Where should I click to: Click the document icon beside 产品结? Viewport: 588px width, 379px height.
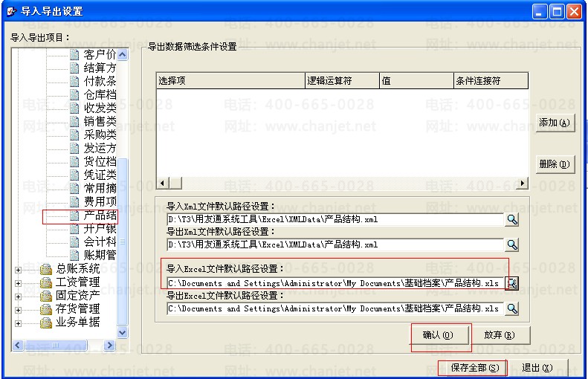click(x=74, y=216)
